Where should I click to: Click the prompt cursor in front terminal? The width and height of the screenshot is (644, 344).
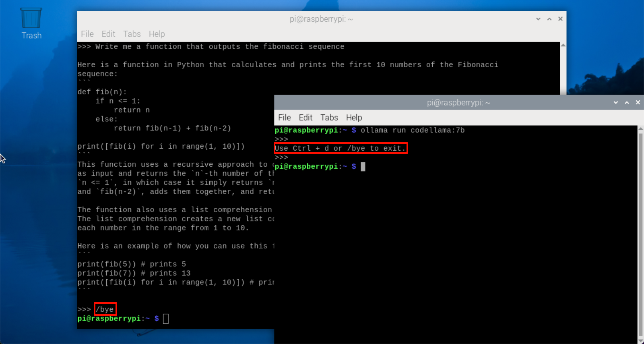363,166
